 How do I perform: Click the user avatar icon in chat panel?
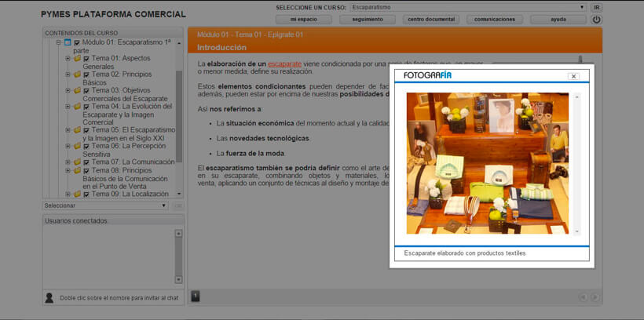[49, 298]
